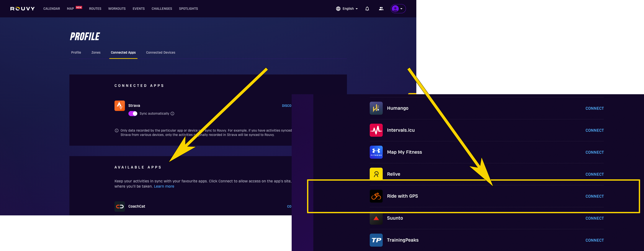Image resolution: width=644 pixels, height=251 pixels.
Task: Click the globe language icon
Action: pyautogui.click(x=338, y=9)
